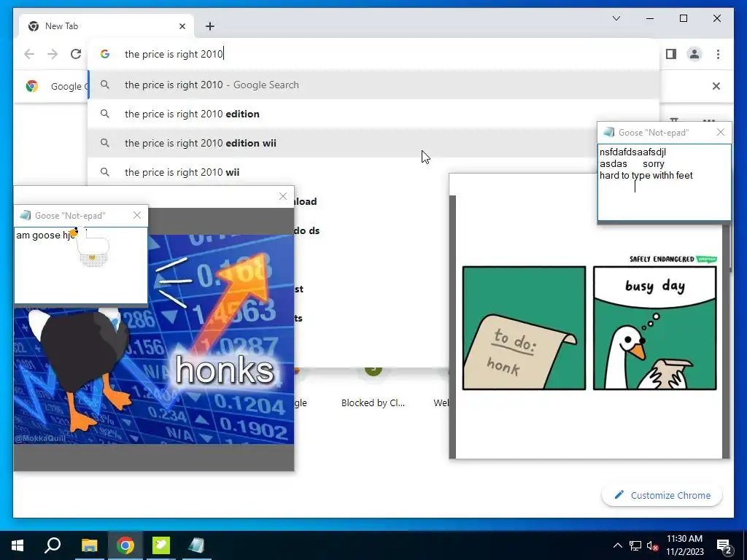The height and width of the screenshot is (560, 747).
Task: Open notification center icon
Action: pyautogui.click(x=724, y=546)
